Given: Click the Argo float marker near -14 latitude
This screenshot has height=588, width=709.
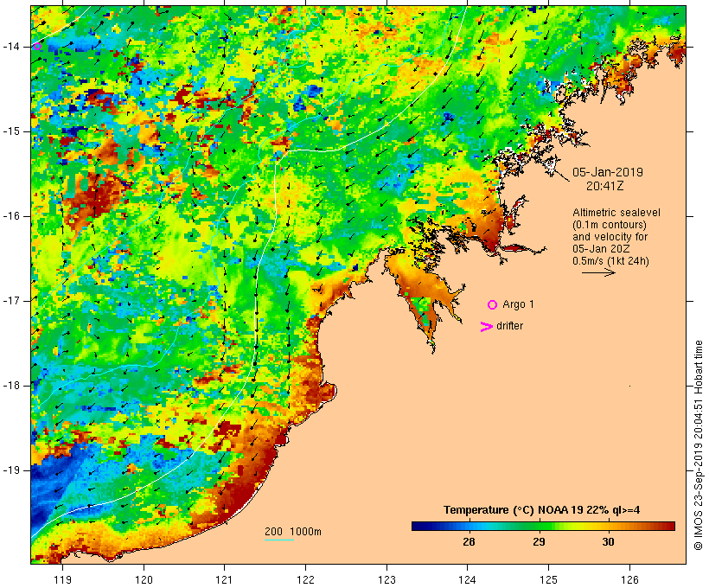Looking at the screenshot, I should (37, 46).
